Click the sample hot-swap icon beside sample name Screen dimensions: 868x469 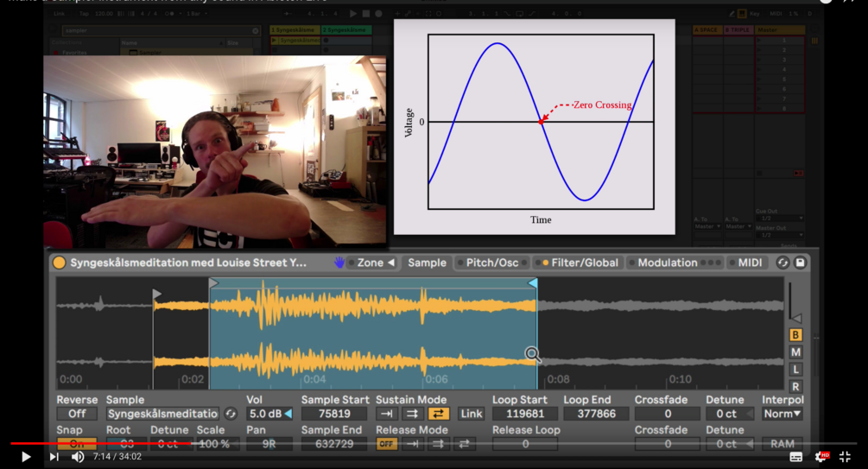231,414
